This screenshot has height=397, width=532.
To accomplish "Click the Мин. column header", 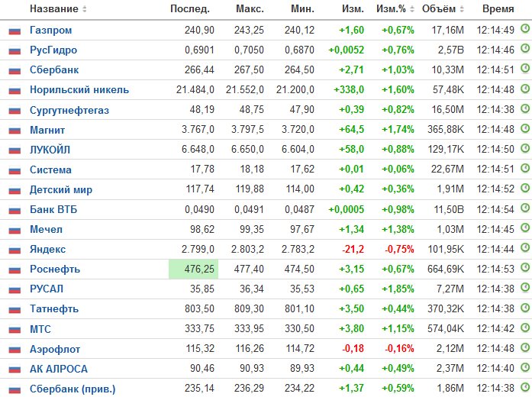I will pos(303,9).
